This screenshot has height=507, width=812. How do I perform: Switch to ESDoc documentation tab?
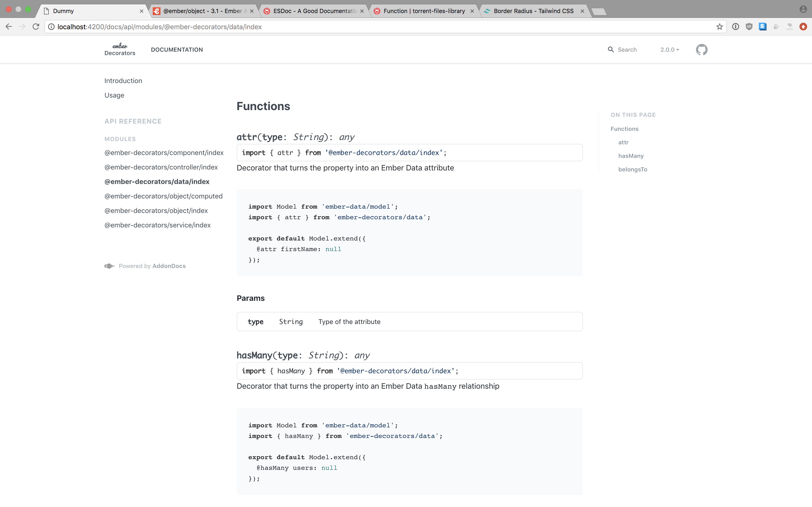(x=314, y=11)
